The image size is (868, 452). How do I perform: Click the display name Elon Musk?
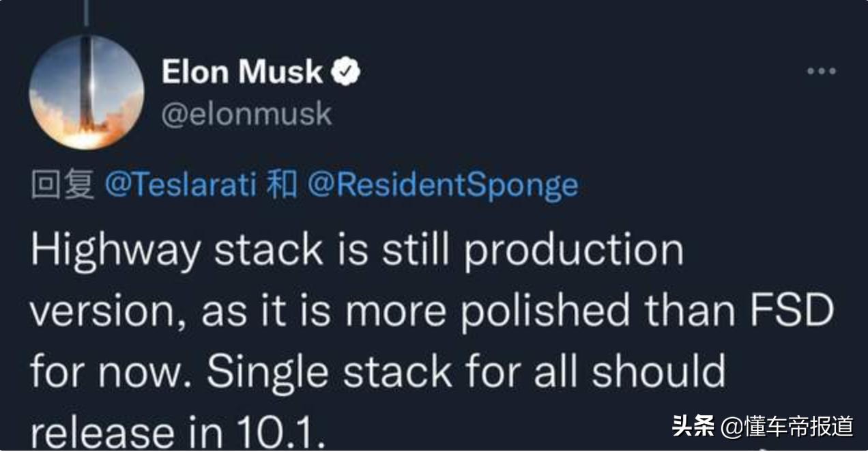(x=242, y=72)
